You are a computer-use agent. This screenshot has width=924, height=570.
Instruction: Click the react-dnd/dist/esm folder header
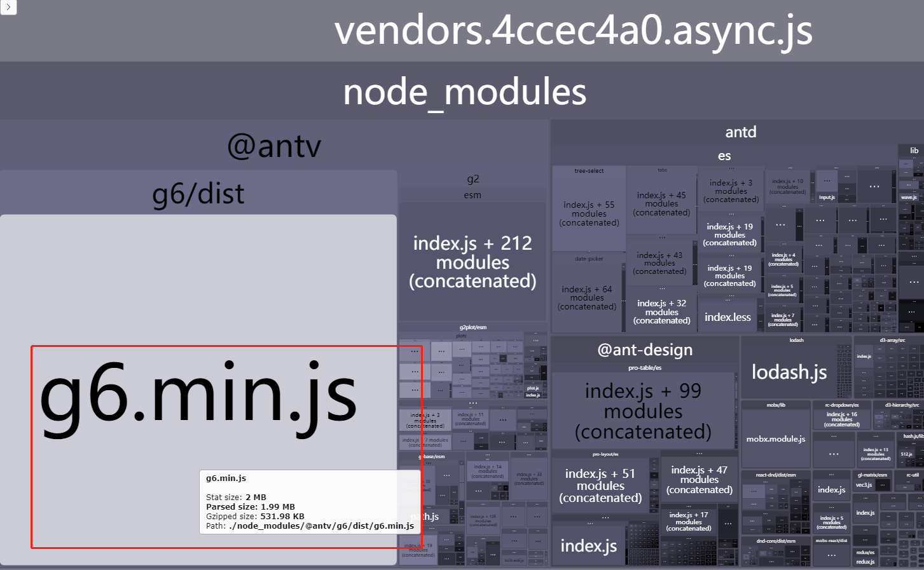[776, 475]
